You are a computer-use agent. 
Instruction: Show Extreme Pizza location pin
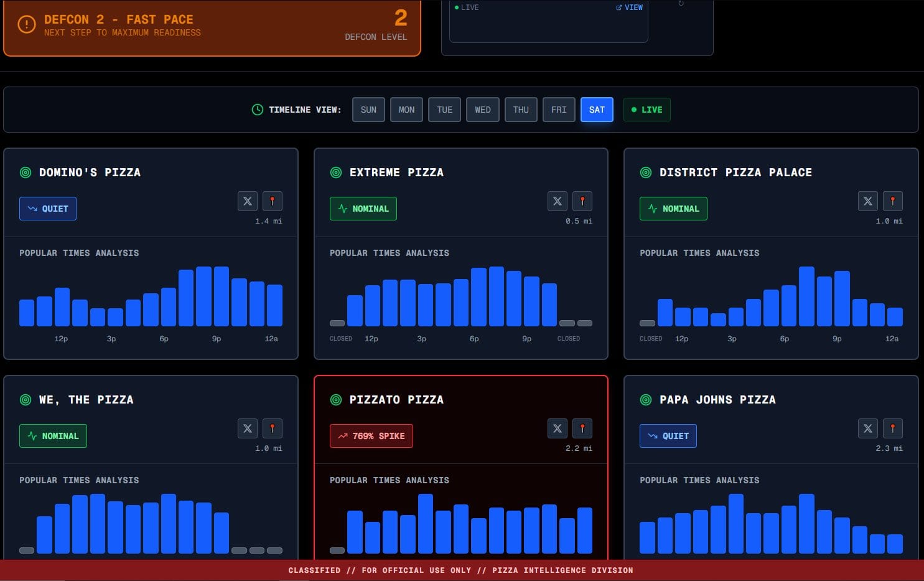point(582,201)
